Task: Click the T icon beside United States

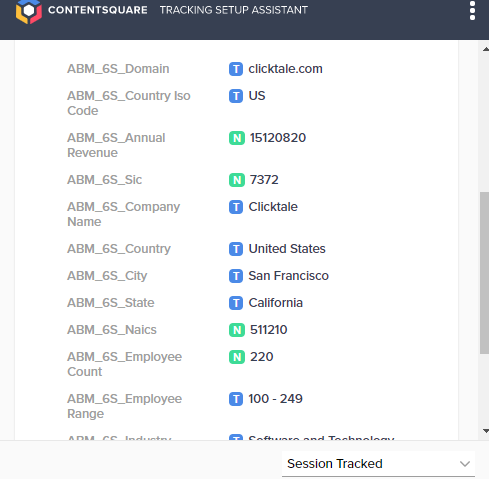Action: 236,249
